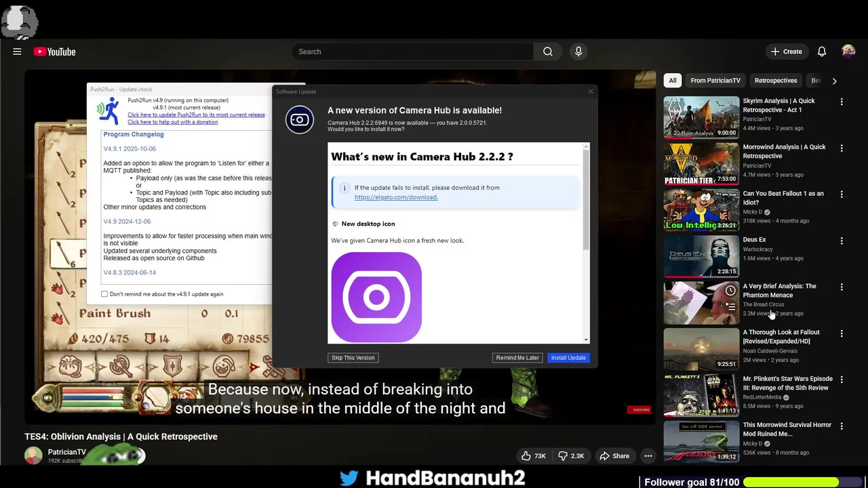Open the elgato.com/download link
Image resolution: width=868 pixels, height=488 pixels.
click(396, 197)
